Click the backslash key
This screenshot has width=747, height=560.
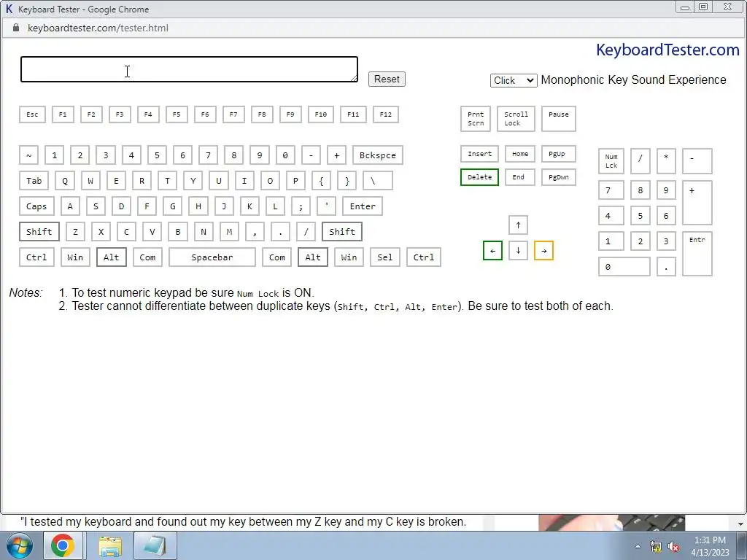[378, 181]
